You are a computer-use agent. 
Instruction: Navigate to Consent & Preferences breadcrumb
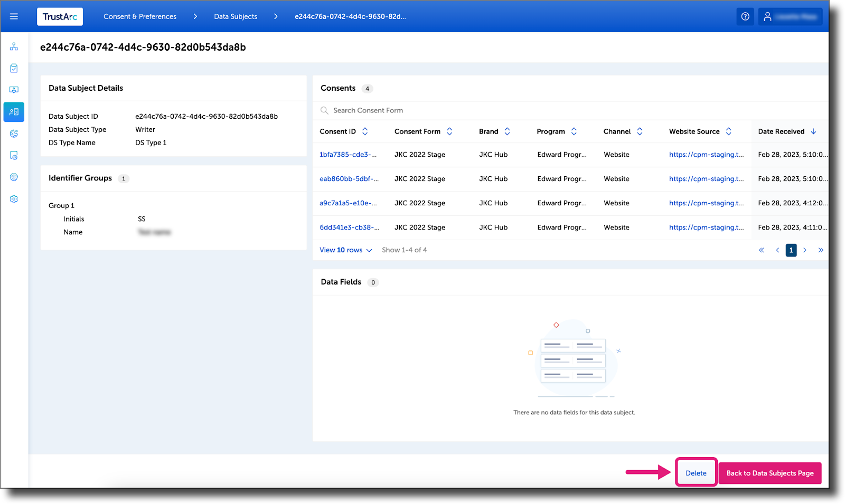[140, 16]
